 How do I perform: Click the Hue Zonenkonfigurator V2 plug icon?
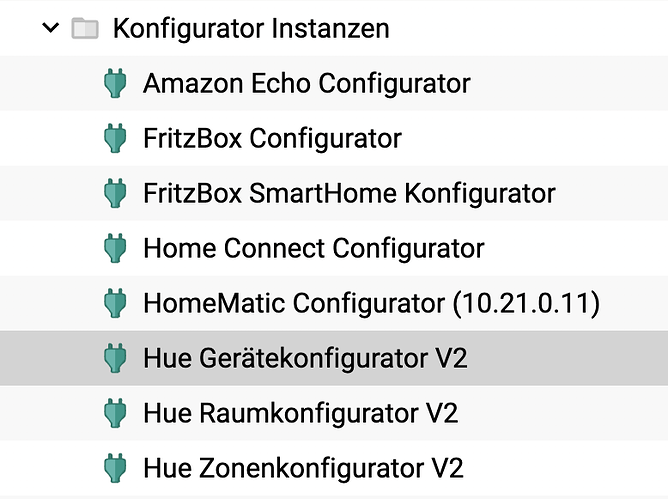(115, 468)
